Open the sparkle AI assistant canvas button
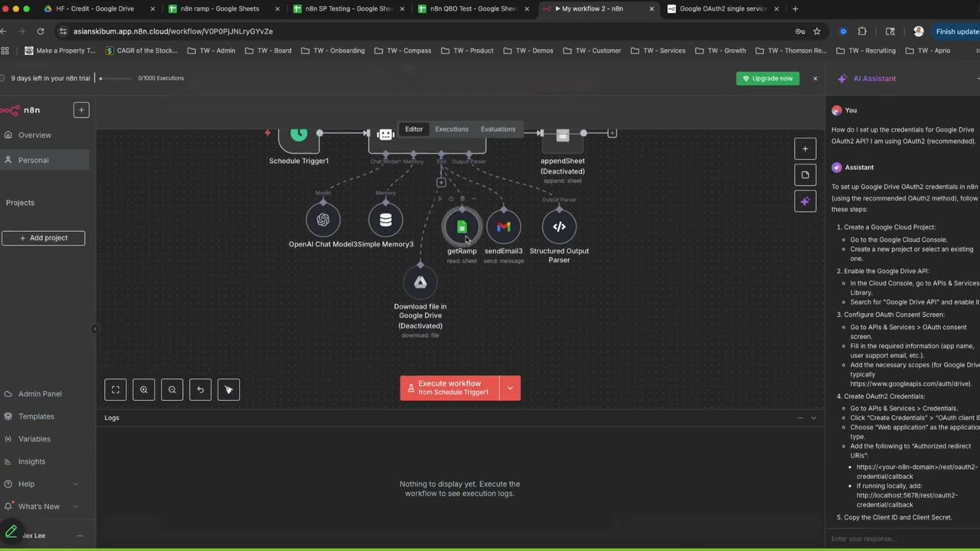Viewport: 980px width, 551px height. 805,201
